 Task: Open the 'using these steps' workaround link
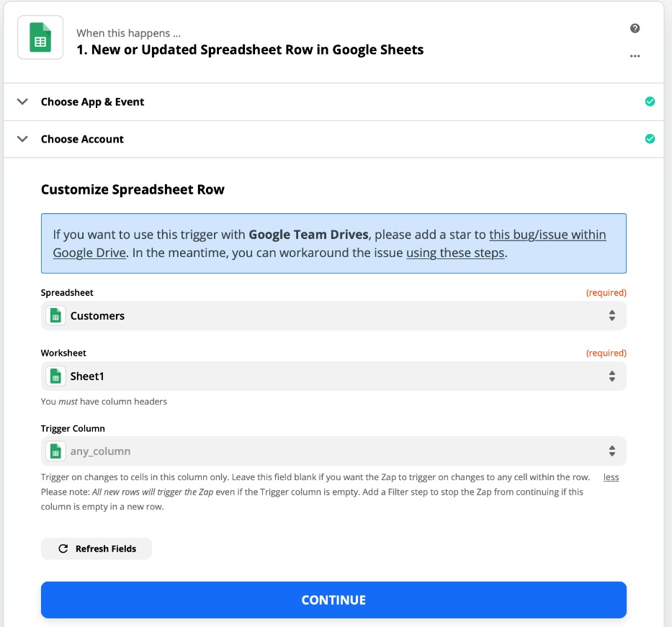(455, 253)
